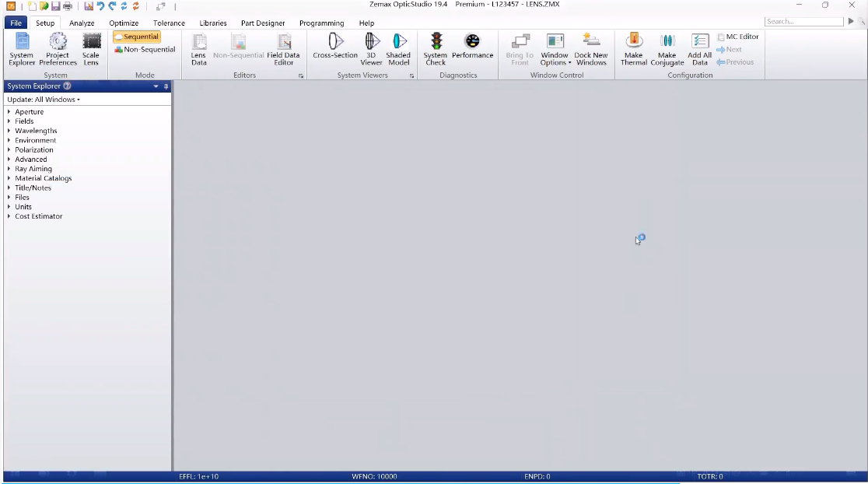Open the Update: All Windows dropdown
Image resolution: width=868 pixels, height=484 pixels.
(44, 100)
